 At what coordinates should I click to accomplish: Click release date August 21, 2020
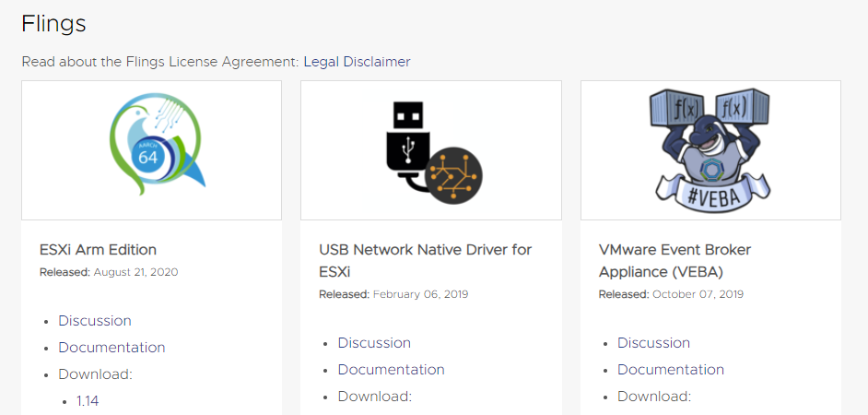[x=135, y=272]
